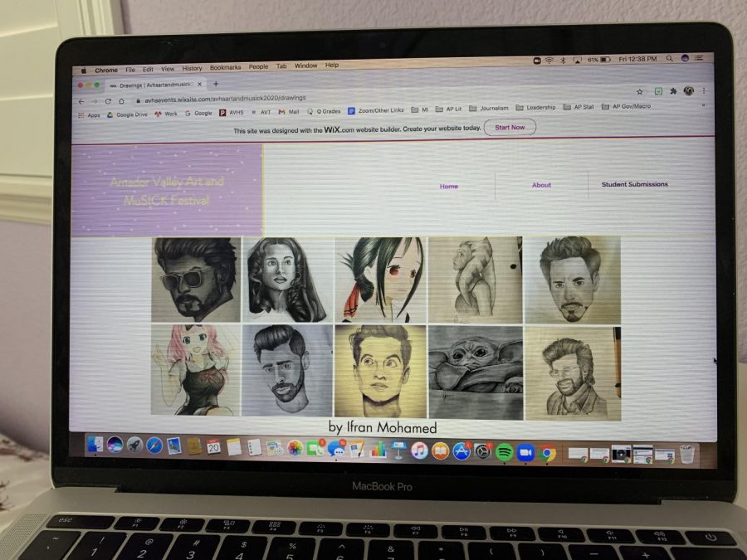The width and height of the screenshot is (747, 560).
Task: Open Messages app in the Dock
Action: coord(336,449)
